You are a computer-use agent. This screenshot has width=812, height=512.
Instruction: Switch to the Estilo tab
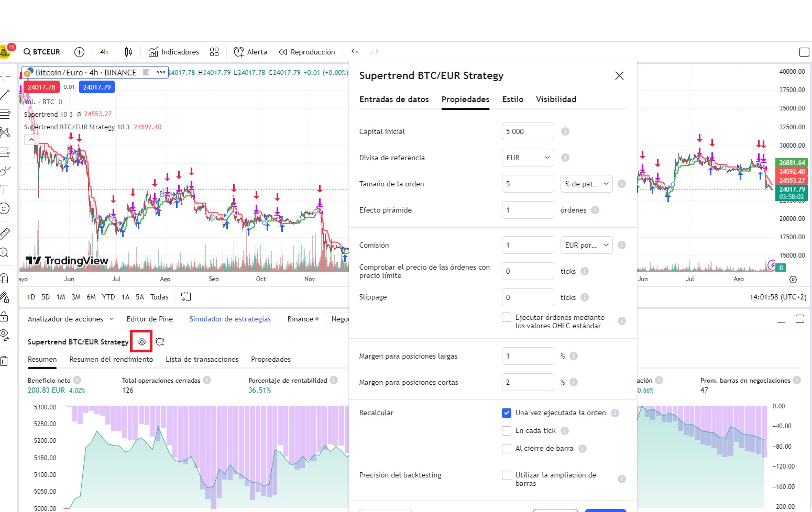(512, 99)
